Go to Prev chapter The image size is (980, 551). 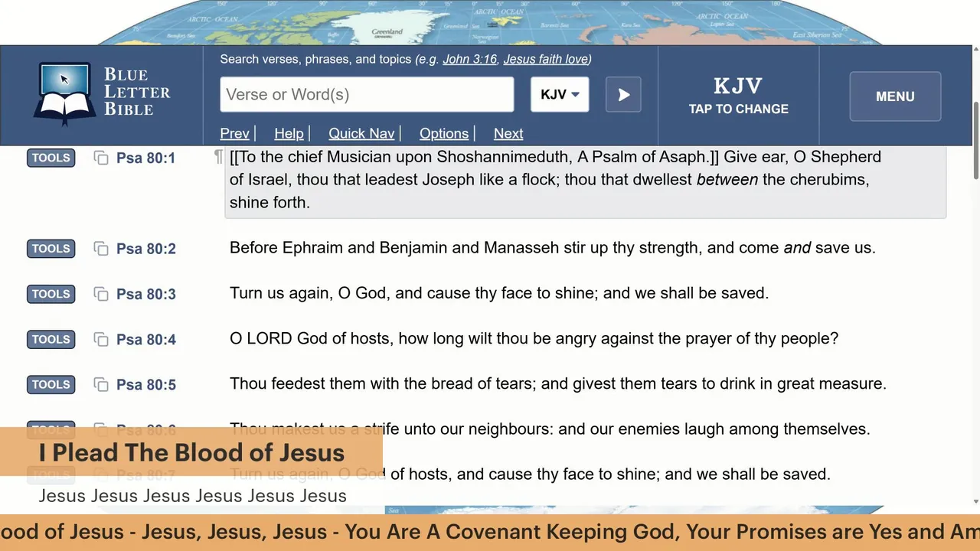(x=234, y=133)
